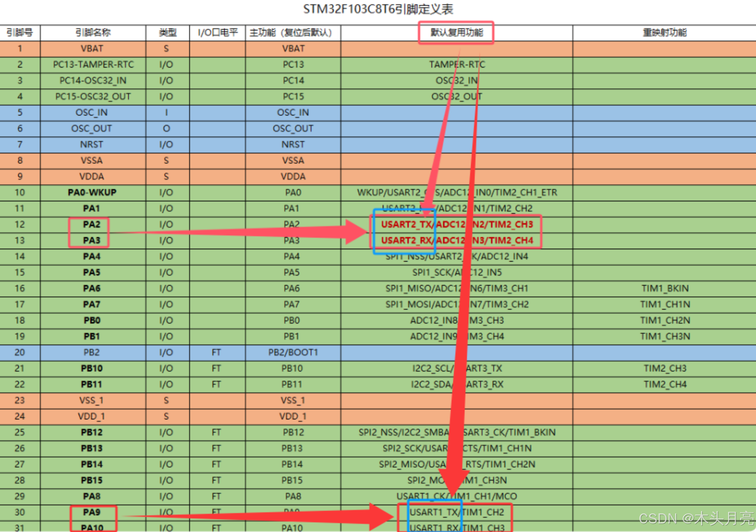The height and width of the screenshot is (532, 756).
Task: Select the 引脚名称 column header
Action: [x=93, y=33]
